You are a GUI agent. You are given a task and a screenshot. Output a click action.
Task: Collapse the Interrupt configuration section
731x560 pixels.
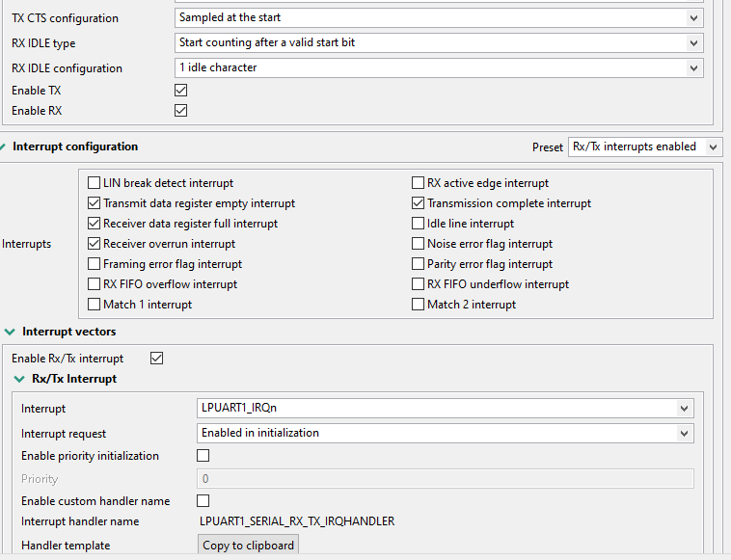tap(4, 147)
